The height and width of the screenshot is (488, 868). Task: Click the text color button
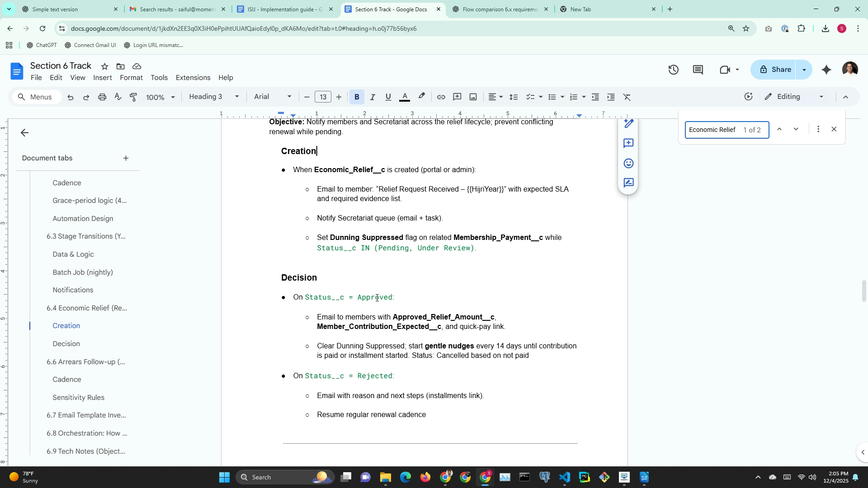pyautogui.click(x=405, y=97)
